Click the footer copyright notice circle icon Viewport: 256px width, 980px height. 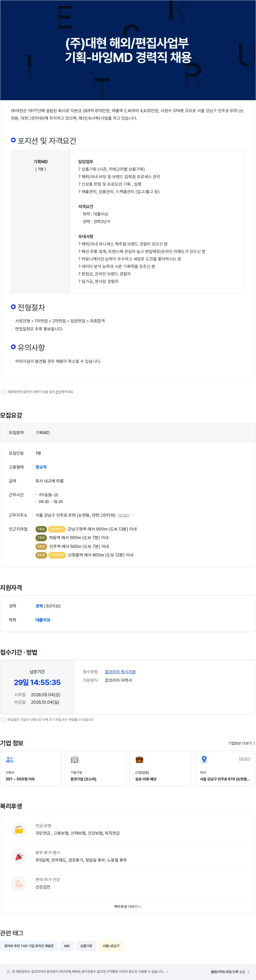tap(8, 972)
